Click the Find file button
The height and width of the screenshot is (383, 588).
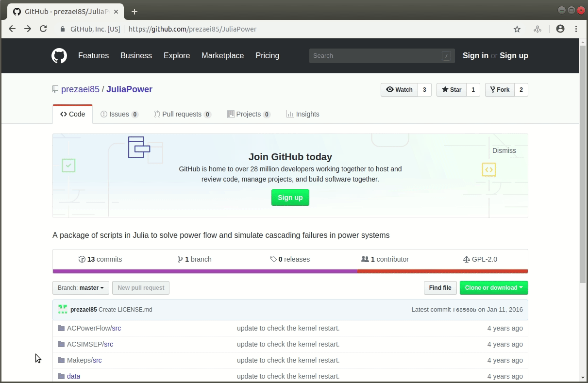pyautogui.click(x=440, y=288)
